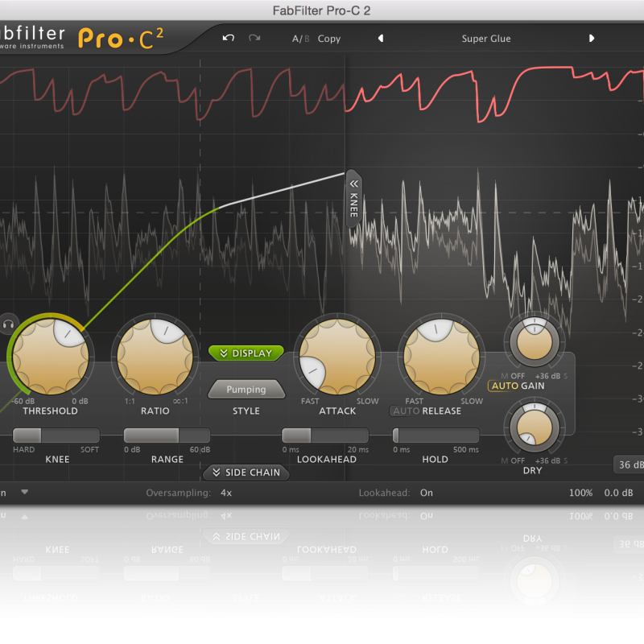The image size is (644, 644).
Task: Open the 36 dB display range menu
Action: point(629,464)
